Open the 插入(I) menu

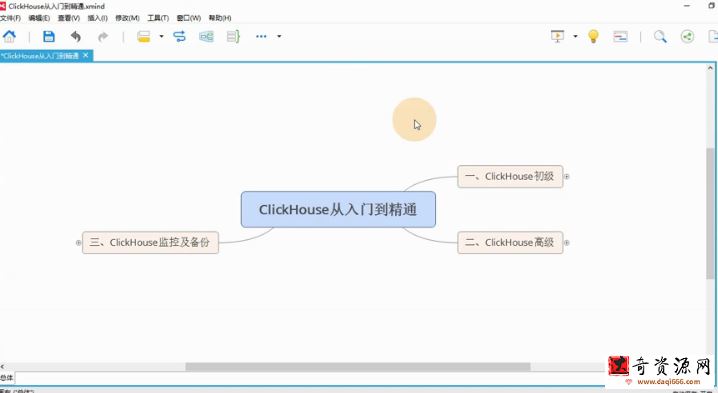[98, 18]
